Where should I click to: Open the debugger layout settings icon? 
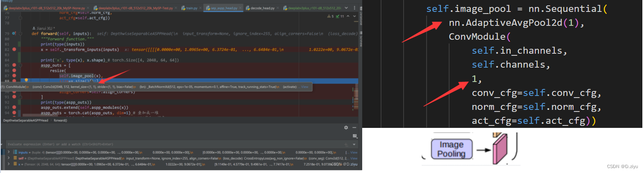(355, 136)
